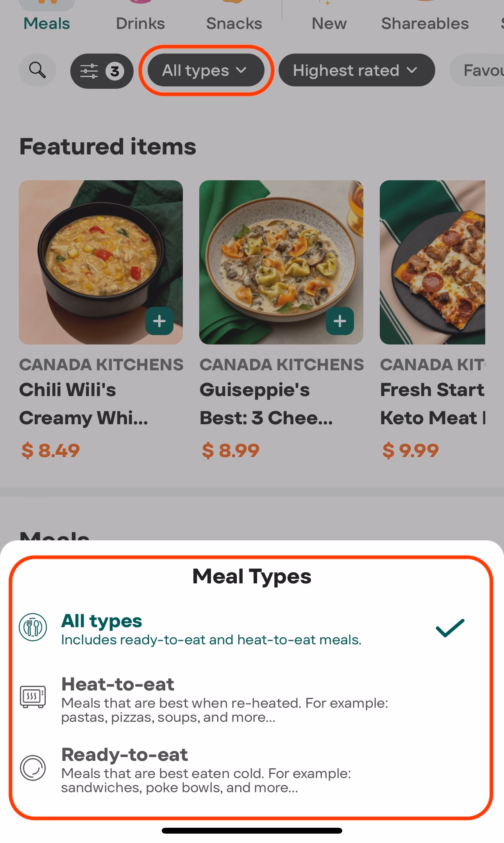Tap the Ready-to-eat plate icon
The height and width of the screenshot is (843, 504).
coord(33,768)
